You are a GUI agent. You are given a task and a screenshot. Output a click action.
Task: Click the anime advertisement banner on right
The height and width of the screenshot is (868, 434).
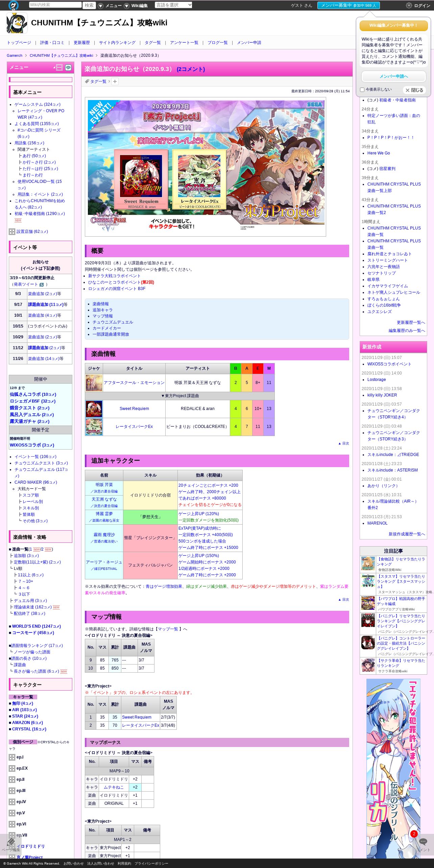(x=393, y=769)
